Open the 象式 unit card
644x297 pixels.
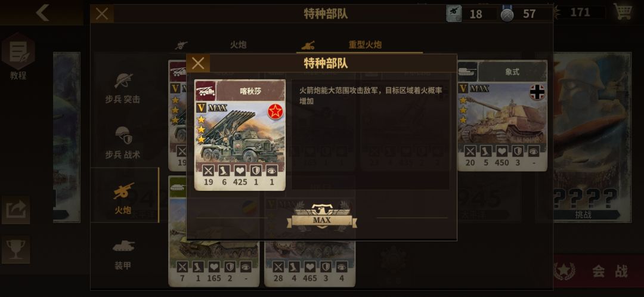(502, 116)
